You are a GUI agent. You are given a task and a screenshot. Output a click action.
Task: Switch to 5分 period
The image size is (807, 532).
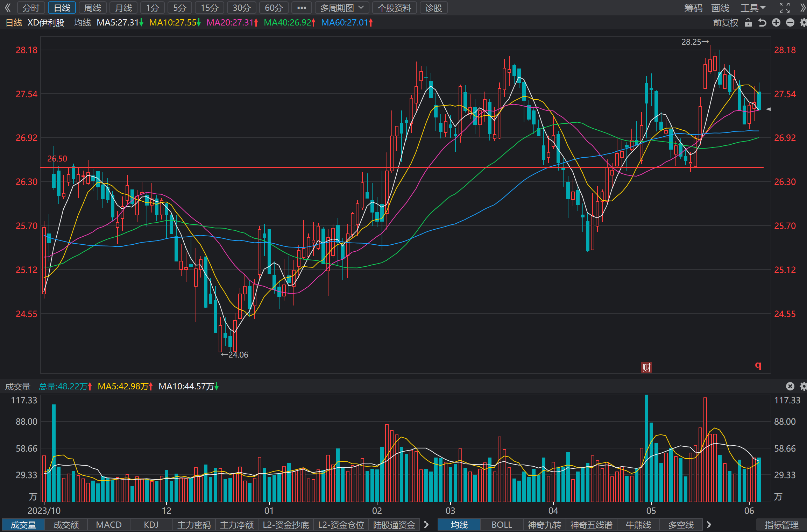coord(180,8)
